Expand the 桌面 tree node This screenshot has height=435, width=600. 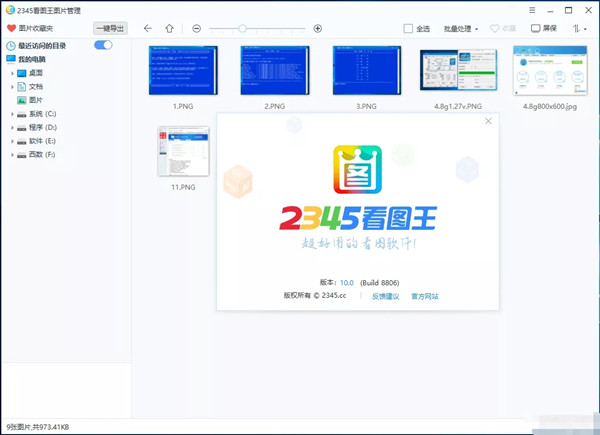(x=12, y=73)
